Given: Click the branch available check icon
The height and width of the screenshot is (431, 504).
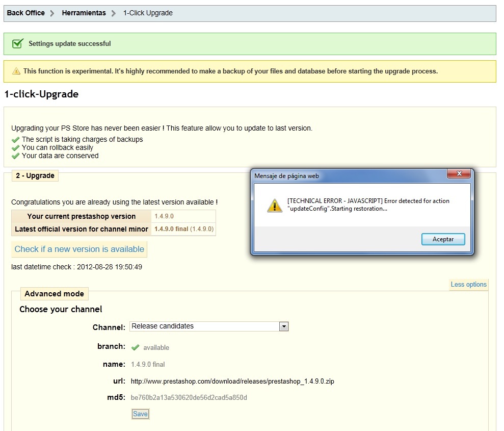Looking at the screenshot, I should coord(136,347).
